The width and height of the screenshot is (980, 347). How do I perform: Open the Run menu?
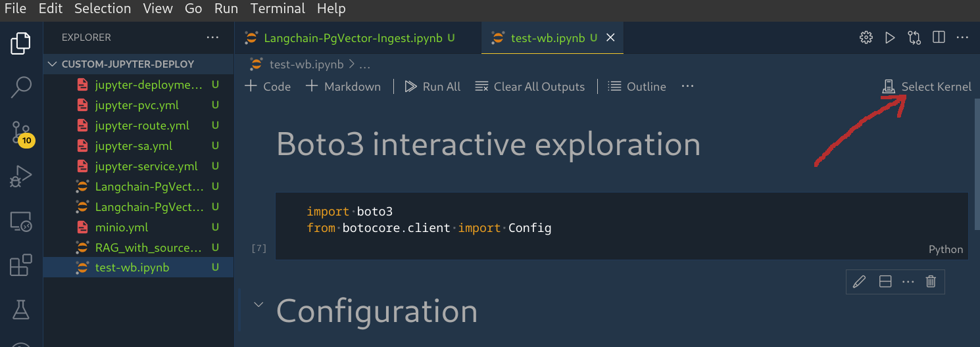pos(226,9)
